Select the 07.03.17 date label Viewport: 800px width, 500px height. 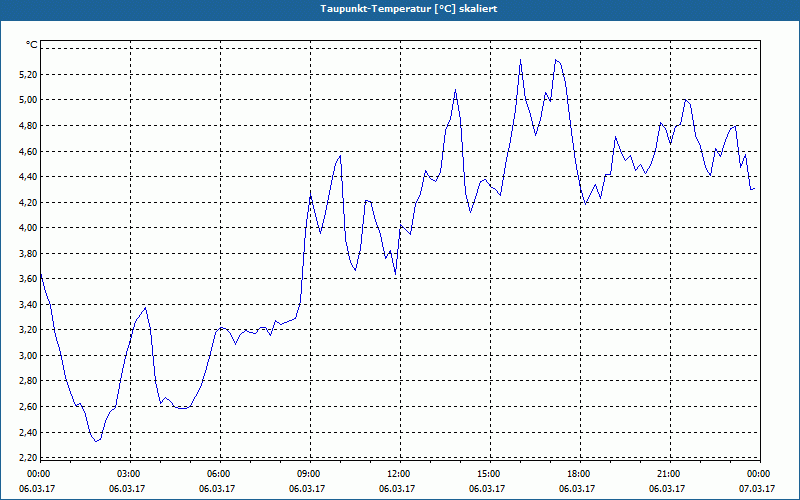pos(757,489)
